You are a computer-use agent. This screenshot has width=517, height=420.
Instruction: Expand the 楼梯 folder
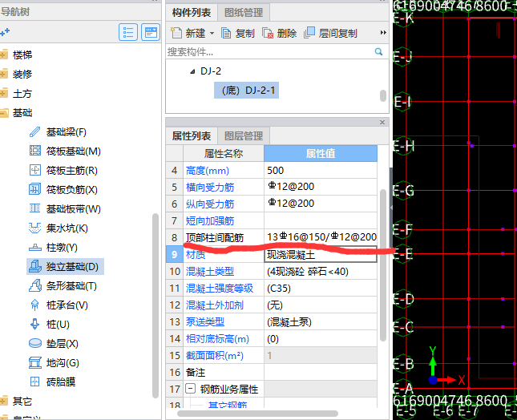(x=4, y=55)
